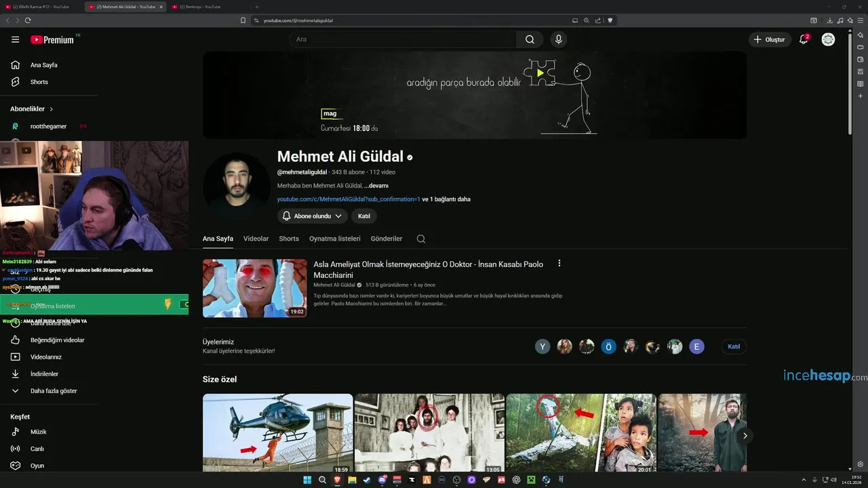Screen dimensions: 868x488
Task: Open File Explorer from the taskbar
Action: (x=352, y=480)
